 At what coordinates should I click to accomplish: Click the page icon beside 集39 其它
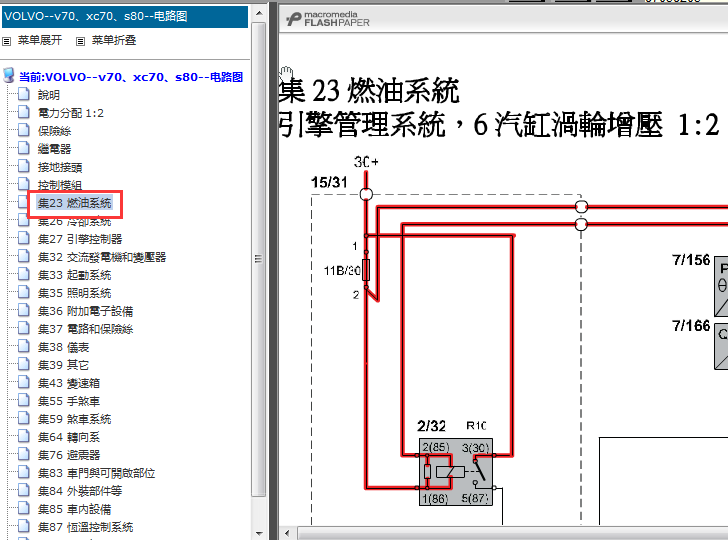point(24,364)
